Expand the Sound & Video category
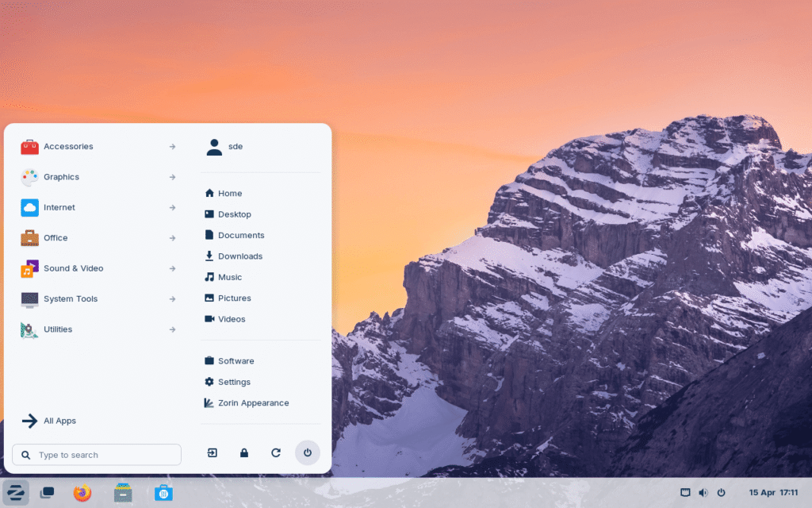 tap(73, 268)
